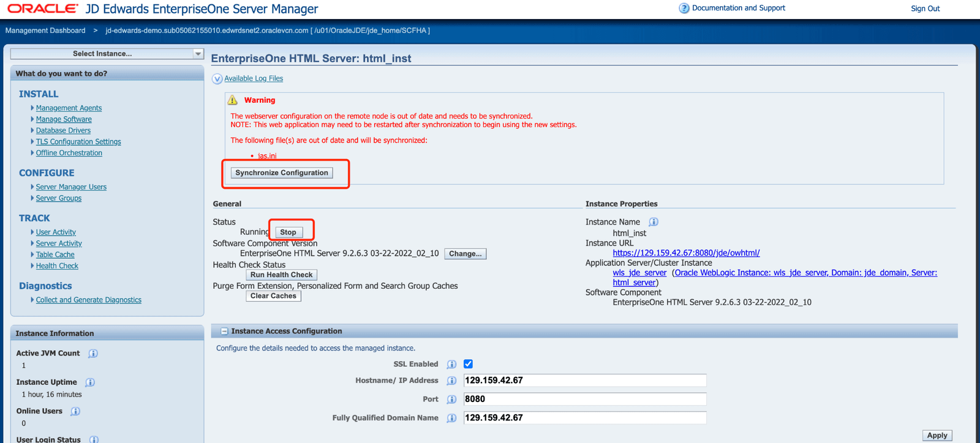
Task: Open the Database Drivers link
Action: pyautogui.click(x=63, y=130)
